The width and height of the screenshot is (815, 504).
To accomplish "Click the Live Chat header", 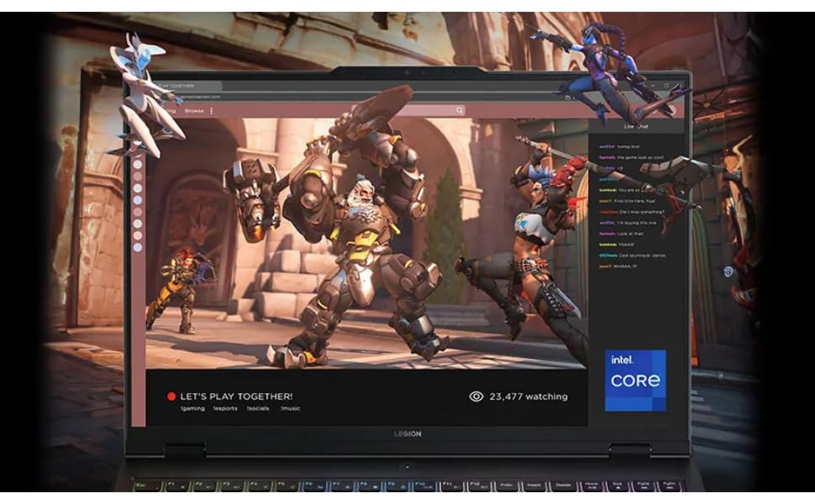I will point(636,126).
